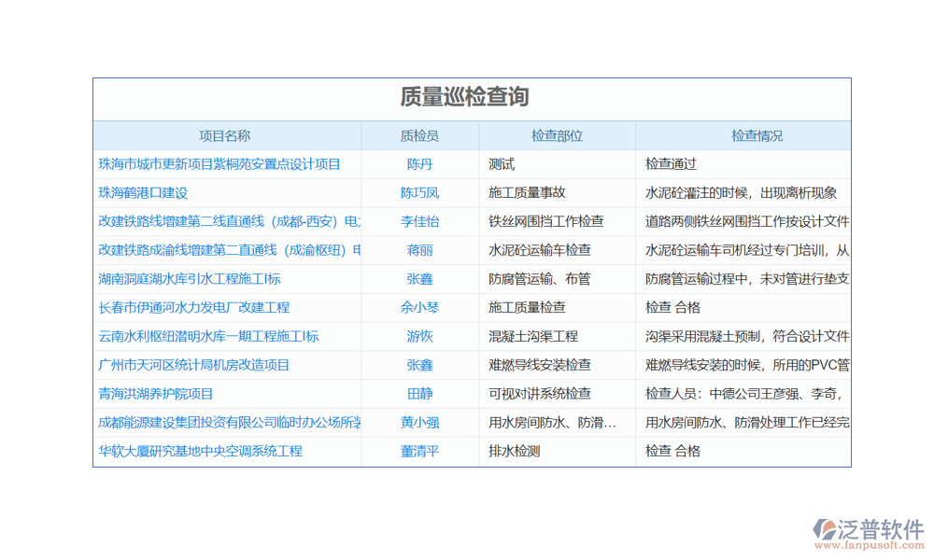Open 华软大厦研究基地中央空调系统工程 link

pyautogui.click(x=201, y=451)
